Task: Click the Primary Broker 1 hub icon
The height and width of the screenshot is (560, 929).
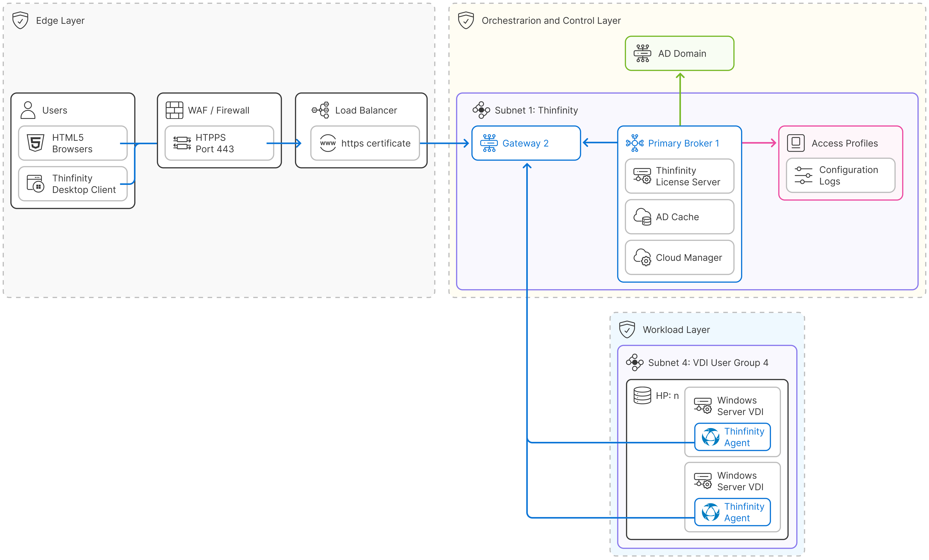Action: tap(635, 143)
